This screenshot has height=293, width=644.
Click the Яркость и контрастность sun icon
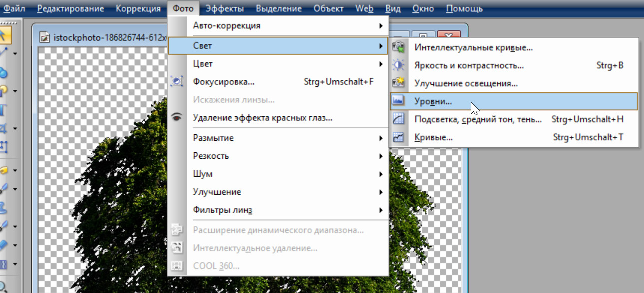tap(398, 65)
